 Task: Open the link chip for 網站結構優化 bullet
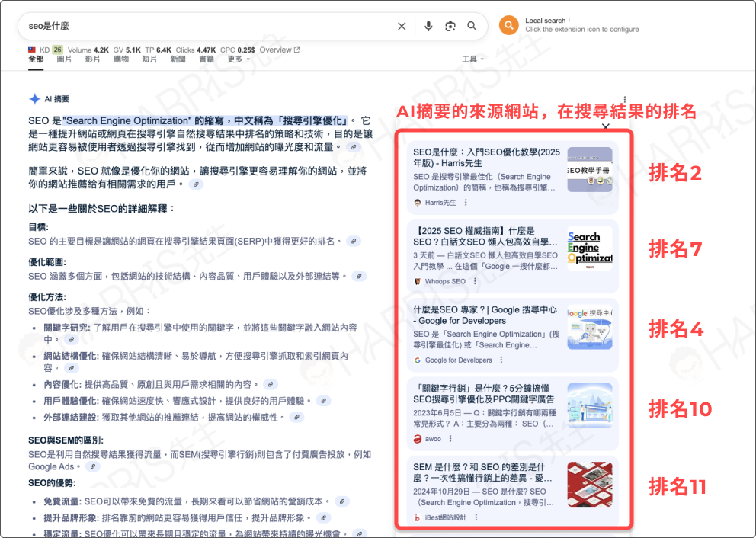point(72,368)
